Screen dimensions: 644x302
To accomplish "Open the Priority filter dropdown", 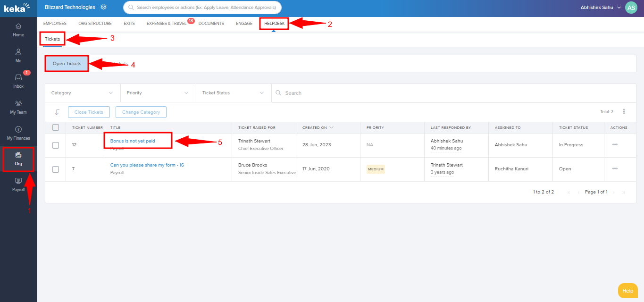I will point(158,93).
